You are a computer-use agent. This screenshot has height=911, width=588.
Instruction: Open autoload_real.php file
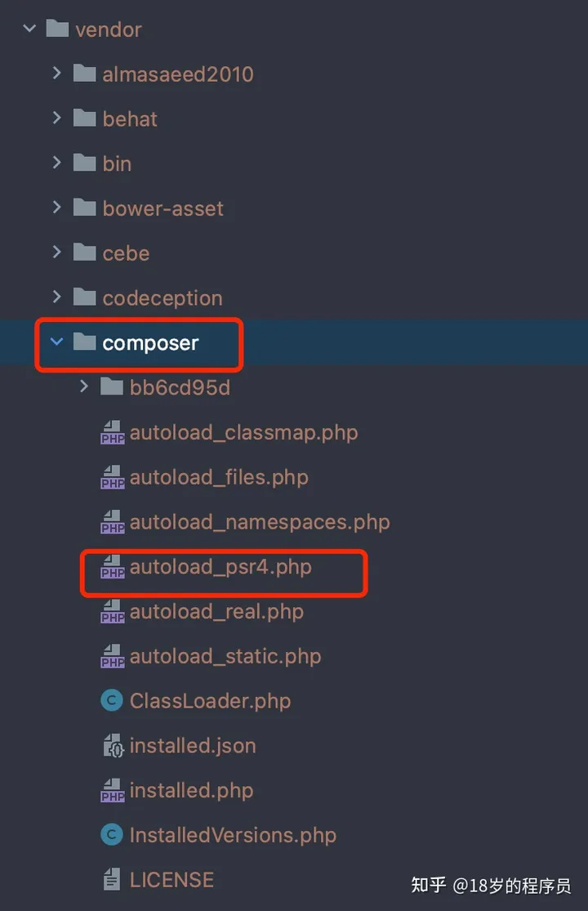click(216, 612)
